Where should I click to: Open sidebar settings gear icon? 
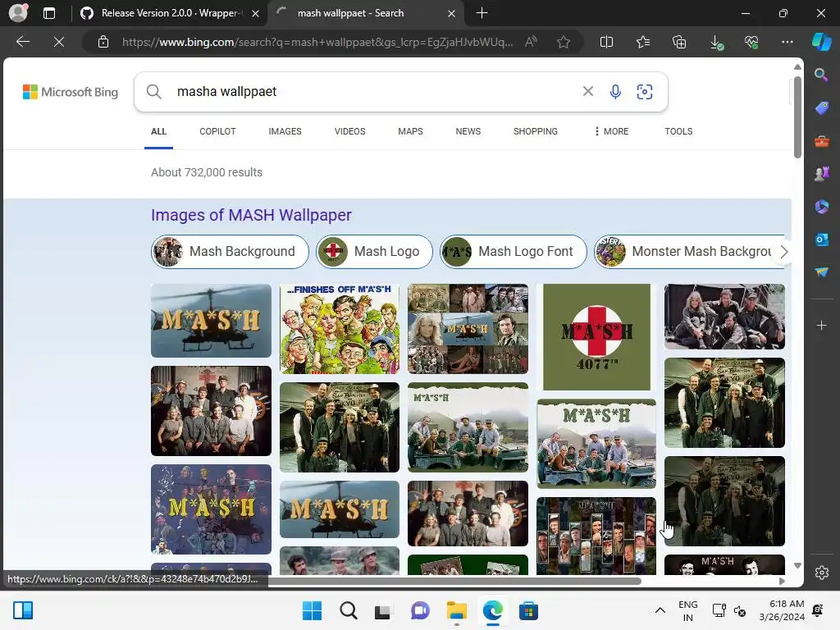[821, 573]
